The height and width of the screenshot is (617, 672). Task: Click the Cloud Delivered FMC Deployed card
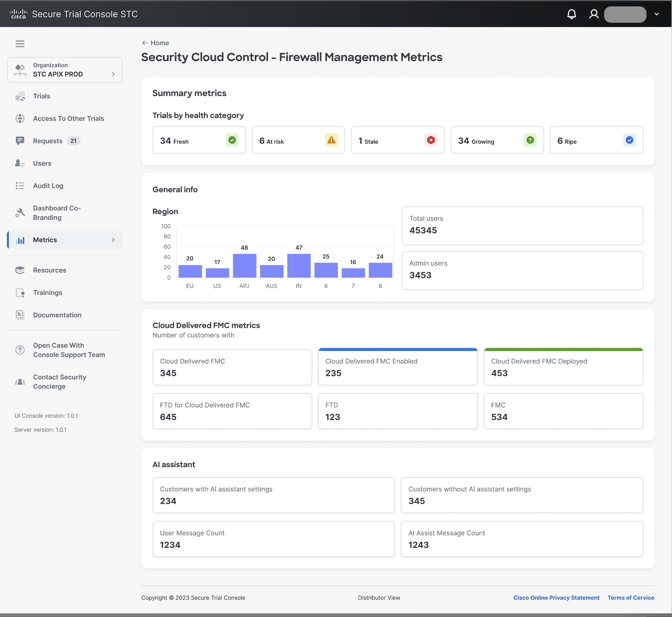tap(564, 366)
